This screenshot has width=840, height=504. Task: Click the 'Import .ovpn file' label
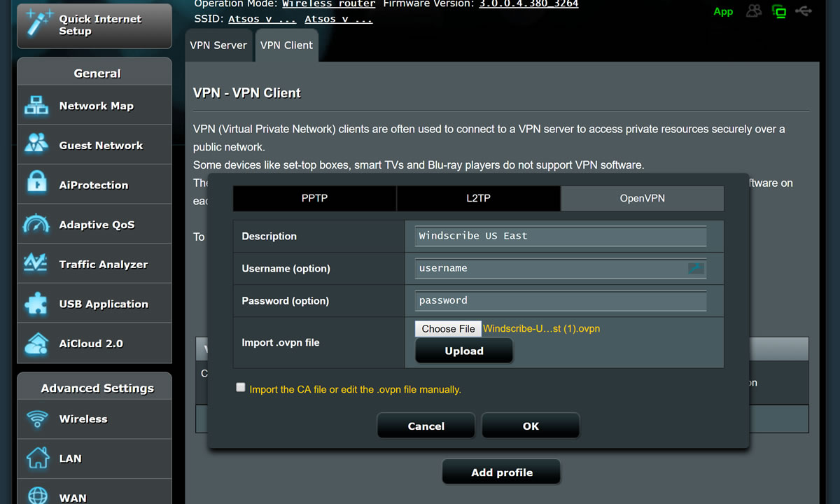(281, 342)
